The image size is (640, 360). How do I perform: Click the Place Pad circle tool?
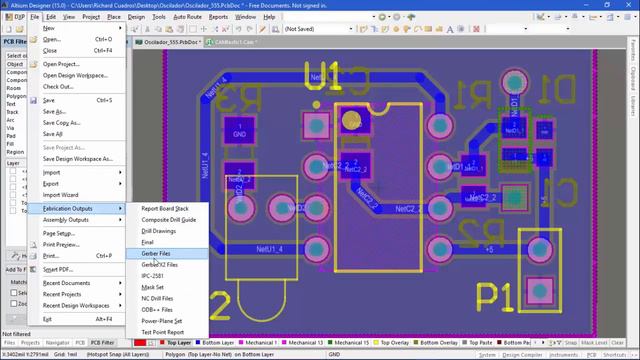(x=396, y=29)
